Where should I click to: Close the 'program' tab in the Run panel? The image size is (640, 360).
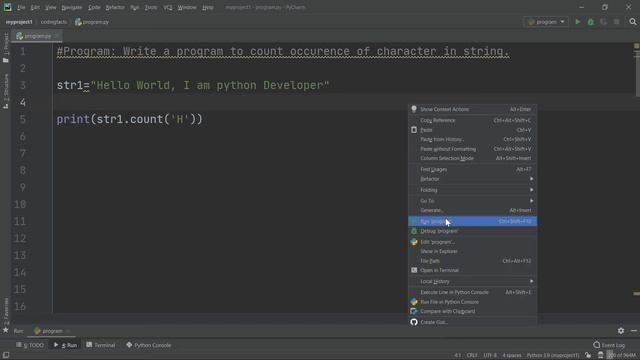pyautogui.click(x=68, y=331)
